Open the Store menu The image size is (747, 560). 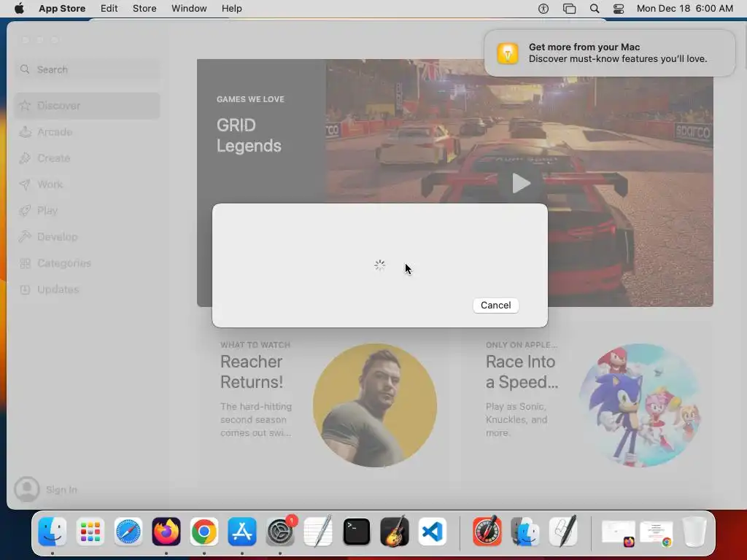[x=144, y=9]
